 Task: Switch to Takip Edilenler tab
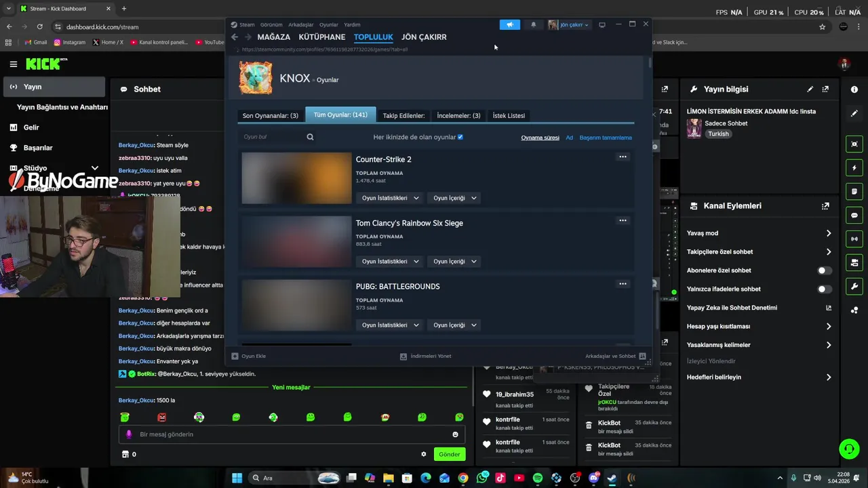pos(403,116)
